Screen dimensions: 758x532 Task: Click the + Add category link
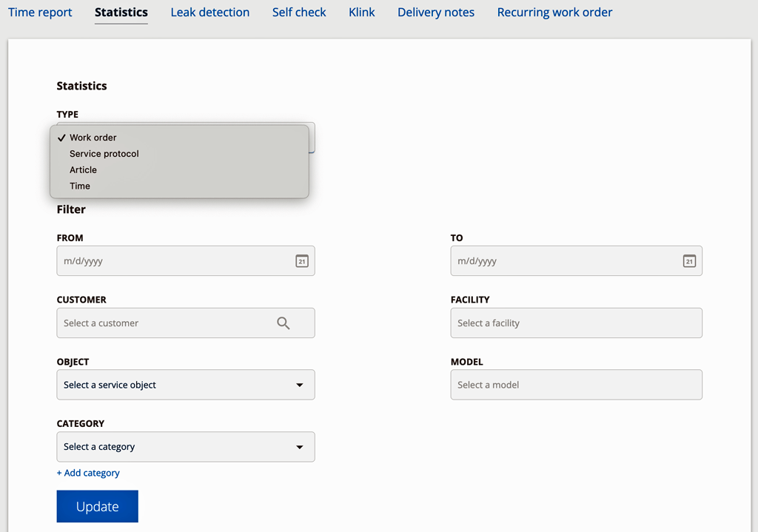pos(88,473)
